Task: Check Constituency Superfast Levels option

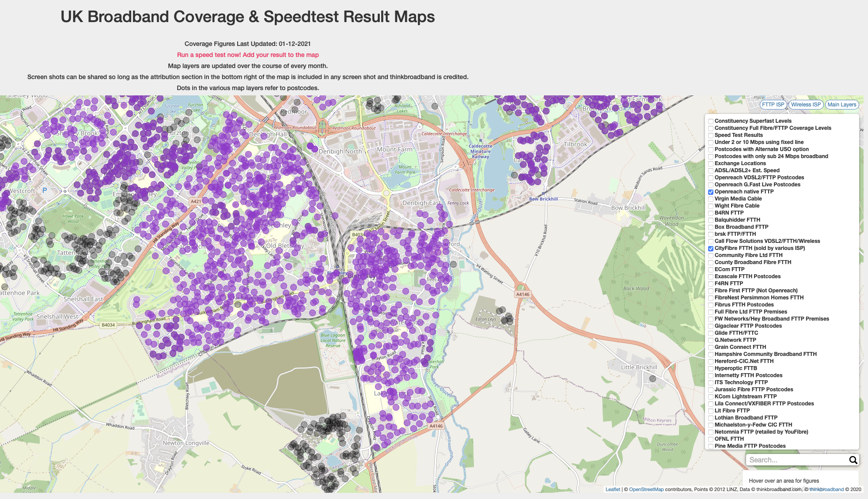Action: point(711,121)
